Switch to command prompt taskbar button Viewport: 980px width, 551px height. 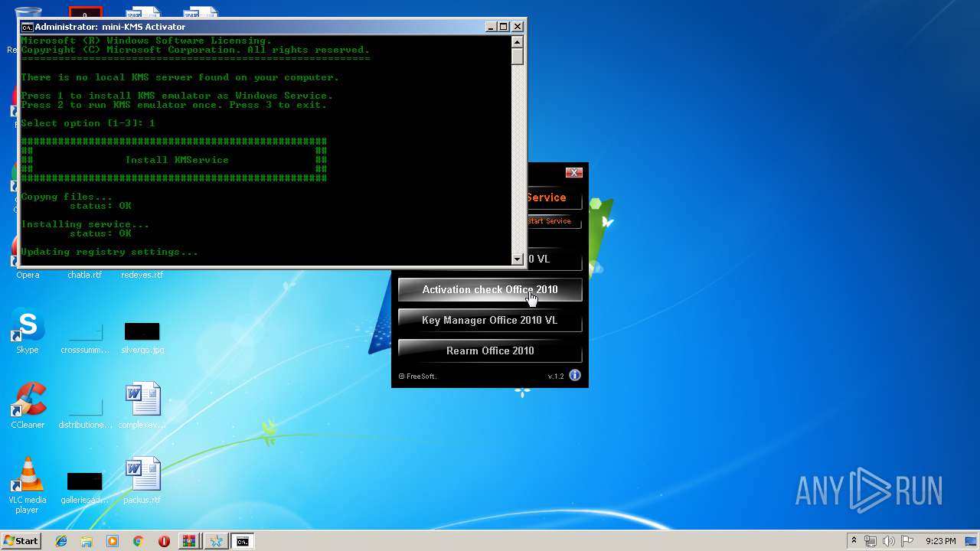pyautogui.click(x=242, y=541)
